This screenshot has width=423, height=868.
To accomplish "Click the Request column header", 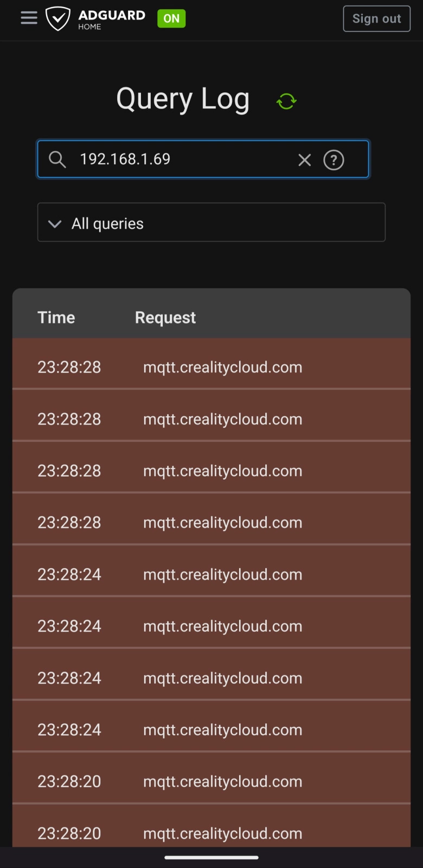I will [165, 318].
